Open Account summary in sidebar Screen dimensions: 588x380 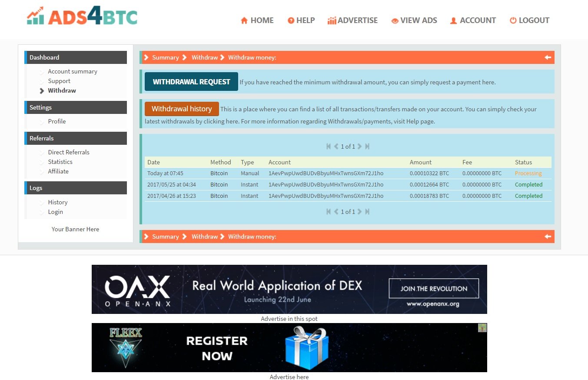(73, 71)
